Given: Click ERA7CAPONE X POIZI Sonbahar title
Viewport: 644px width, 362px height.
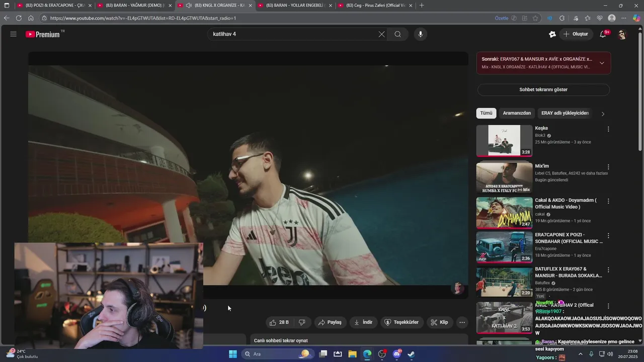Looking at the screenshot, I should (x=569, y=238).
